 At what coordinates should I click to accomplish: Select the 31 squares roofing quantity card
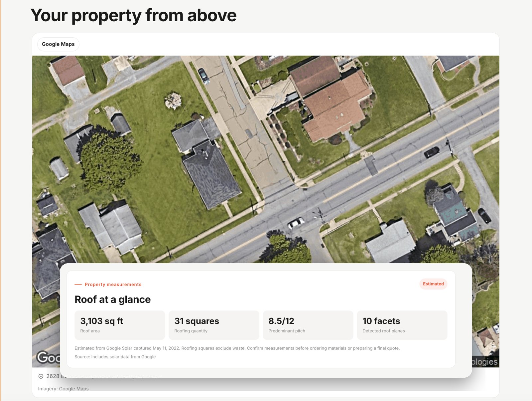pyautogui.click(x=214, y=325)
